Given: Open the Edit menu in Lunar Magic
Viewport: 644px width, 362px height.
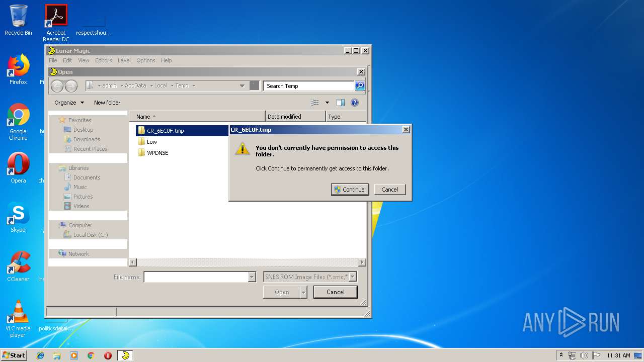Looking at the screenshot, I should pyautogui.click(x=67, y=60).
